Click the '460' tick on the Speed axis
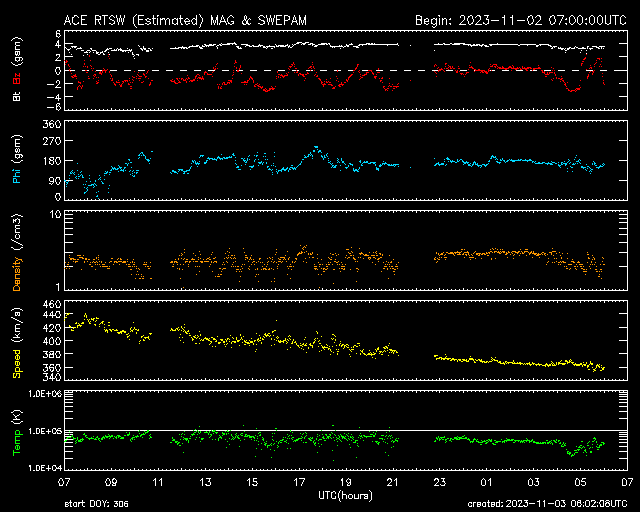This screenshot has width=640, height=512. pyautogui.click(x=51, y=305)
